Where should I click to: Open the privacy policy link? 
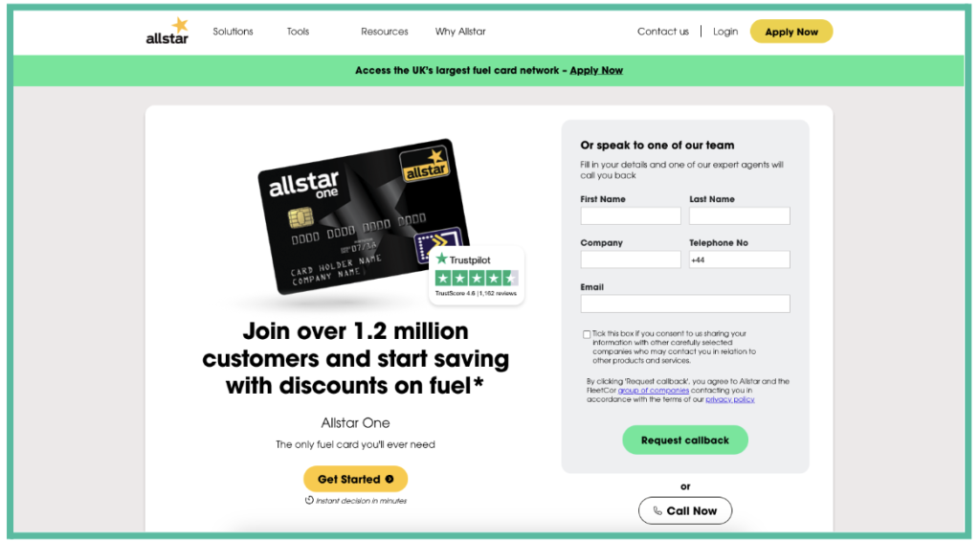730,399
